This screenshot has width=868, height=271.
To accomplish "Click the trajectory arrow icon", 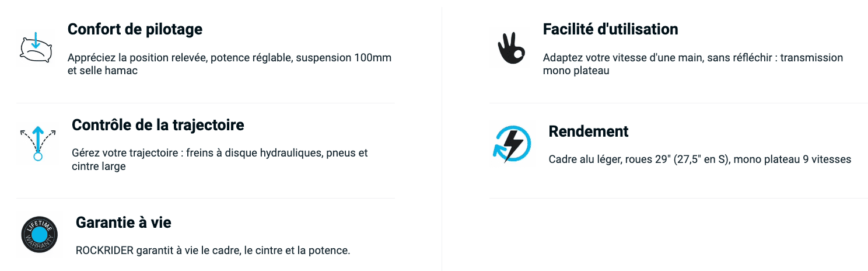I will coord(38,143).
